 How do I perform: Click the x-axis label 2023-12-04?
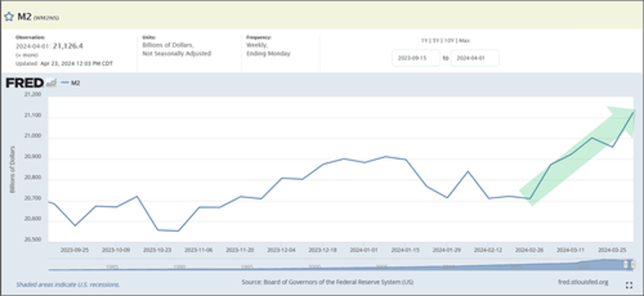coord(281,250)
